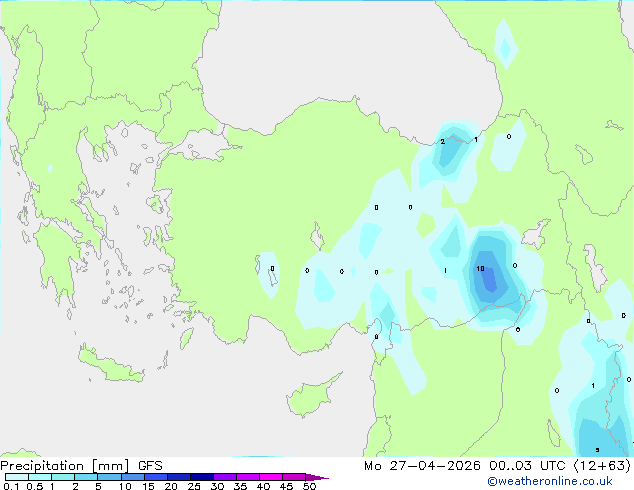The height and width of the screenshot is (490, 634).
Task: Click the 0.1–0.5 mm legend color swatch
Action: 17,477
